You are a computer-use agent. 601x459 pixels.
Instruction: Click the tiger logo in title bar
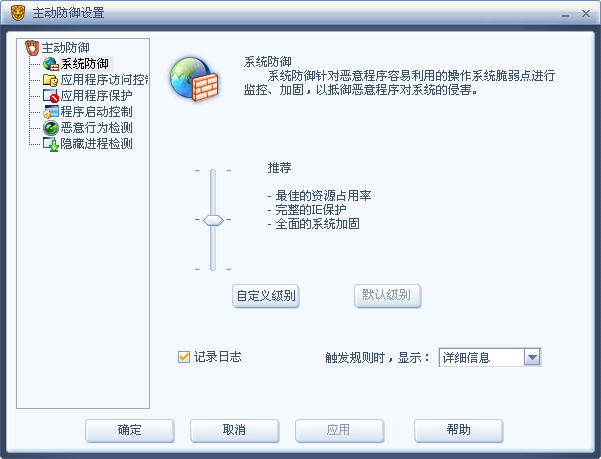18,13
